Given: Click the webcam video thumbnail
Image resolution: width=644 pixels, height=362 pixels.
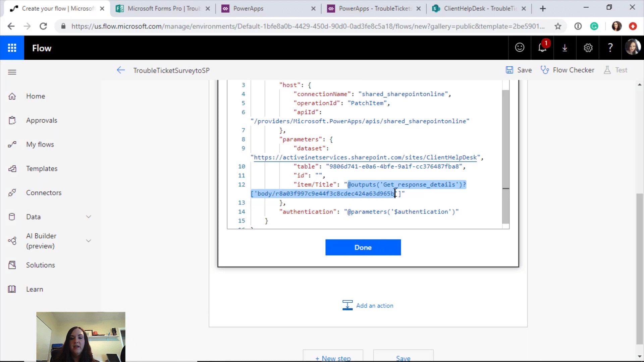Looking at the screenshot, I should [81, 337].
